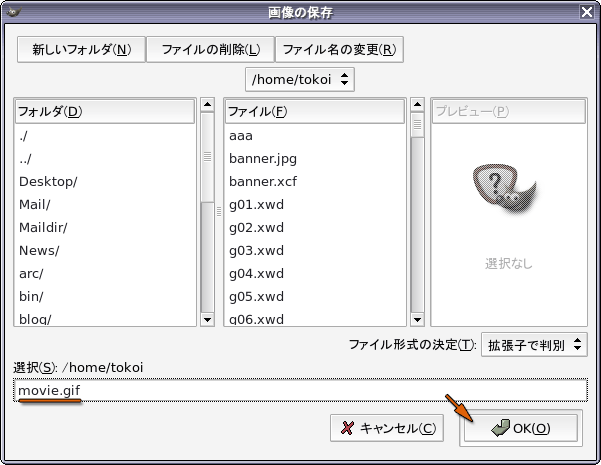This screenshot has height=465, width=601.
Task: Click the delete file (ファイルの削除) button
Action: (209, 49)
